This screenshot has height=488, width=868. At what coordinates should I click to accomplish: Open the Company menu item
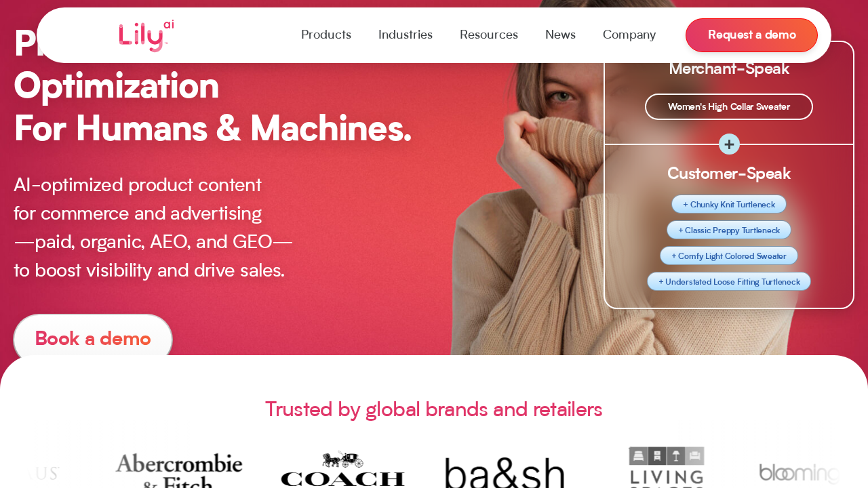tap(629, 35)
